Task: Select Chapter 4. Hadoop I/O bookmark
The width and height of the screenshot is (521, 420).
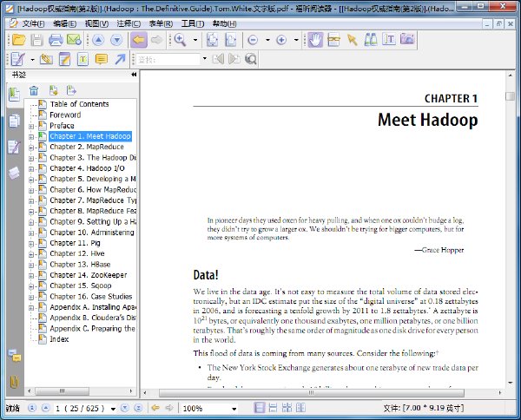Action: pyautogui.click(x=87, y=168)
